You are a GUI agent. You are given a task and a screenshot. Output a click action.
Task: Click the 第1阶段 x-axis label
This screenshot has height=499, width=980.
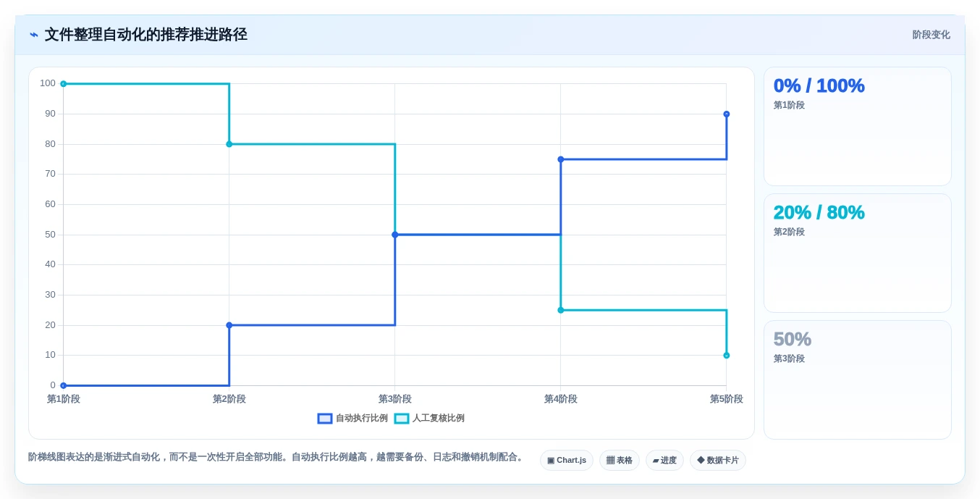(64, 399)
